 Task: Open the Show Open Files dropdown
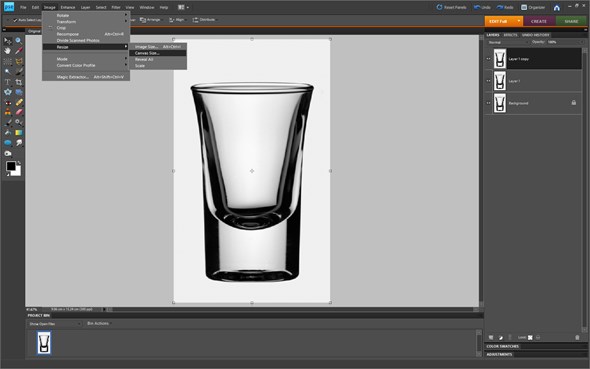click(55, 324)
